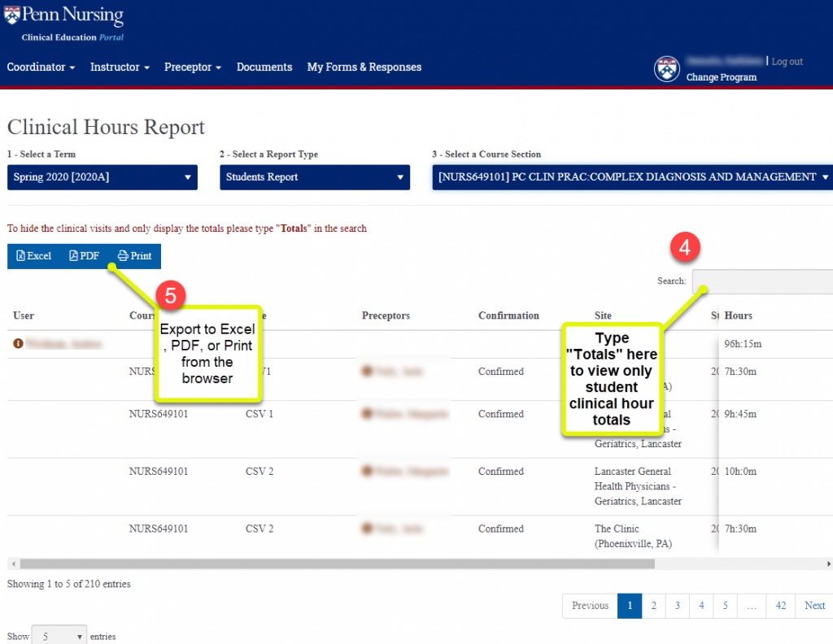Click the info icon beside first student

click(17, 344)
